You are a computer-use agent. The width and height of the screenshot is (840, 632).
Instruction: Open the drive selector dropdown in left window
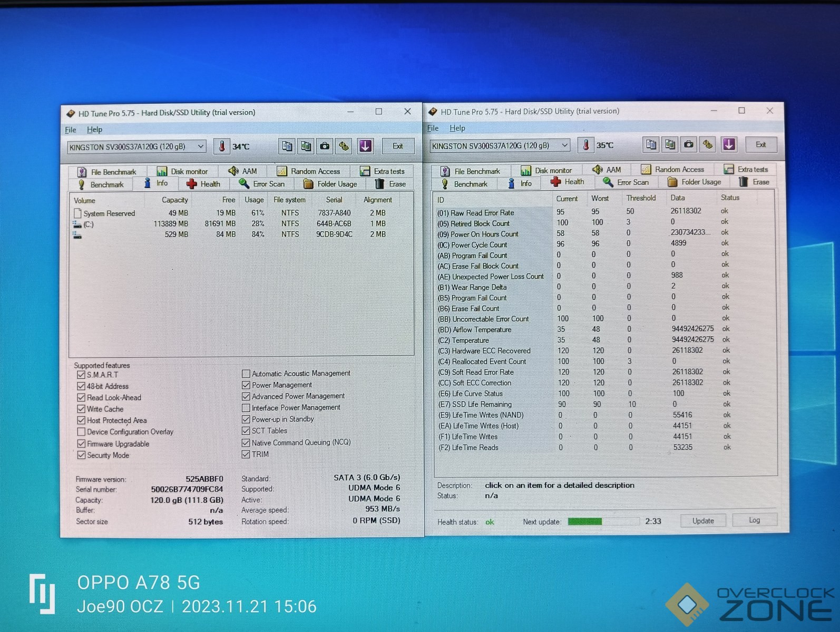click(x=200, y=146)
